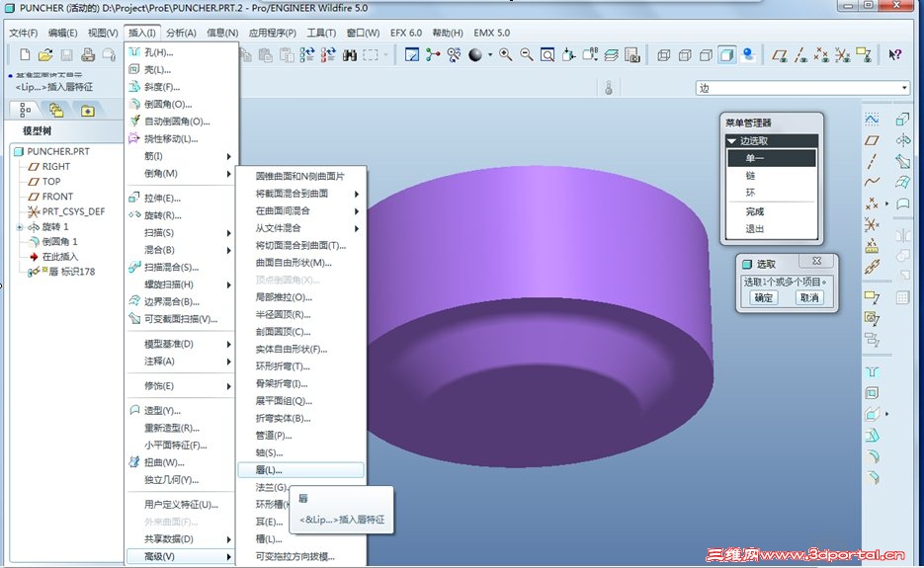Toggle Hidden Line display mode
The width and height of the screenshot is (924, 568).
pos(685,55)
